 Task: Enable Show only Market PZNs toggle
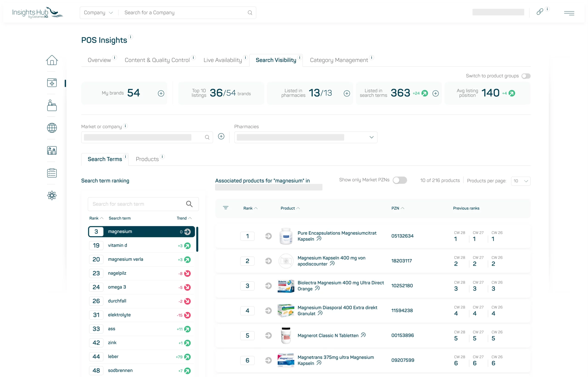(x=400, y=180)
